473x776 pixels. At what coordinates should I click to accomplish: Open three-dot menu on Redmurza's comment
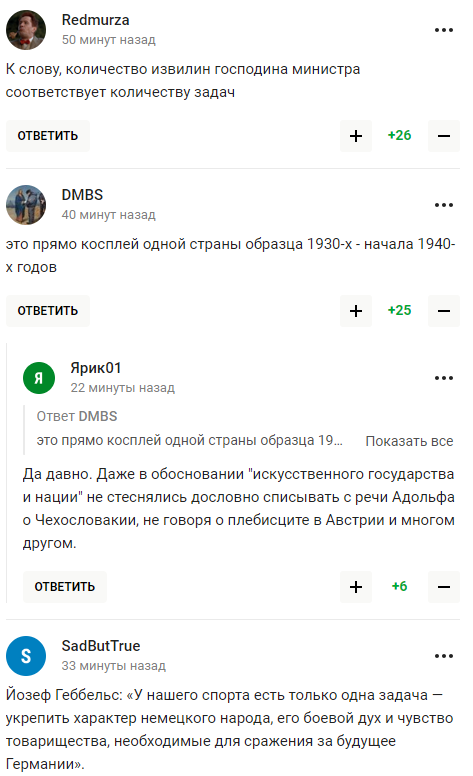tap(444, 30)
